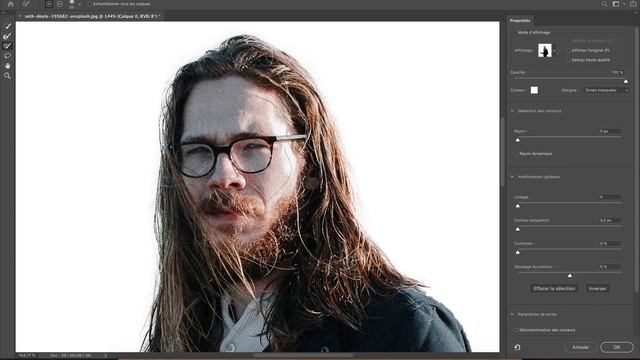640x360 pixels.
Task: Select the Hand tool
Action: 7,66
